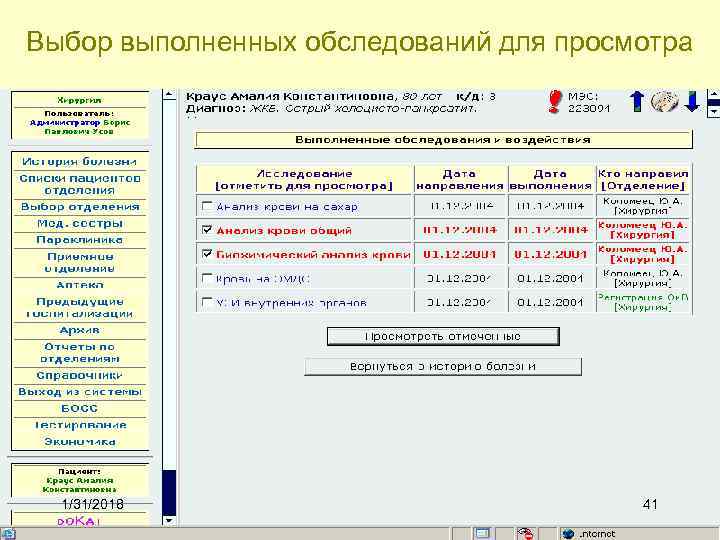This screenshot has height=540, width=720.
Task: Open 'Приемное отделение' menu item
Action: click(80, 263)
